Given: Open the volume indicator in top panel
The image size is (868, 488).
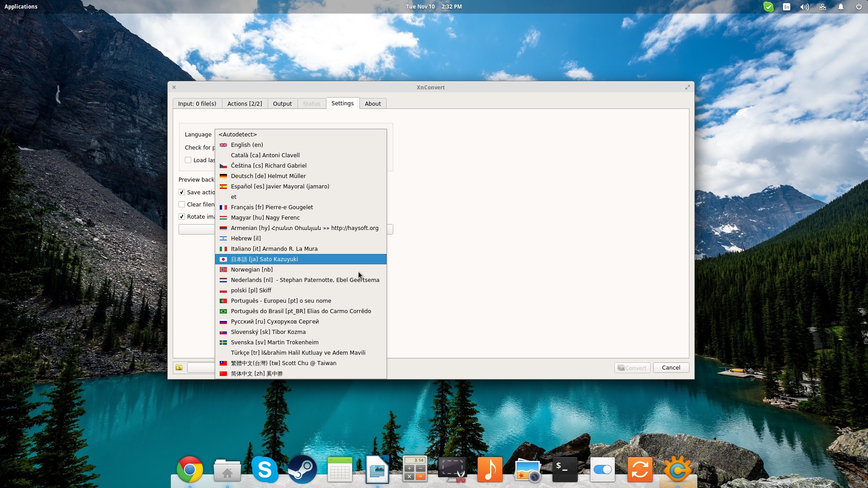Looking at the screenshot, I should coord(805,7).
